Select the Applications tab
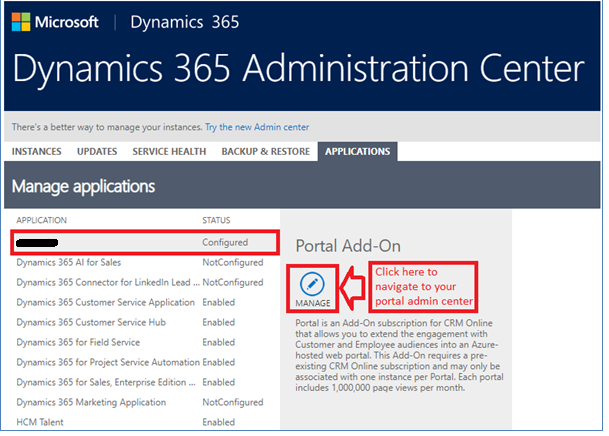The image size is (609, 436). pyautogui.click(x=358, y=151)
